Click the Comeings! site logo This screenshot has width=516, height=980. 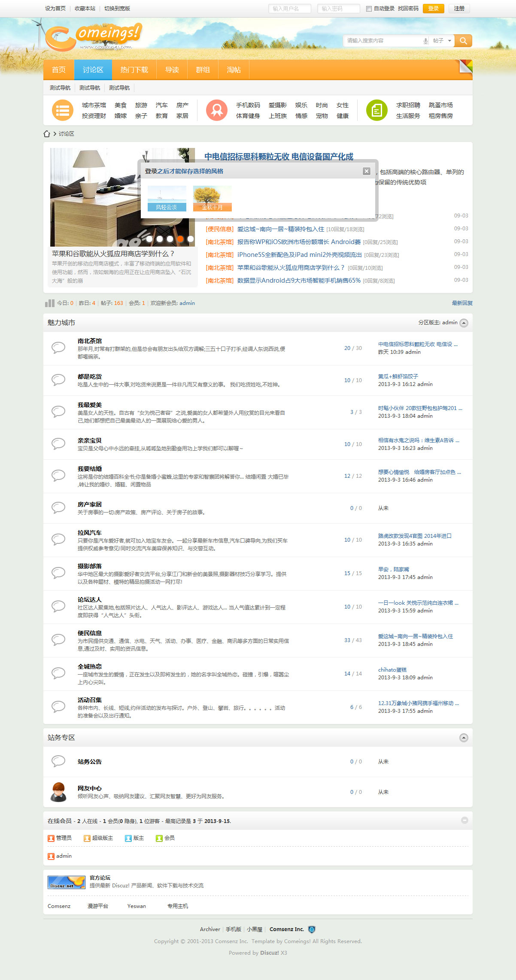click(93, 37)
